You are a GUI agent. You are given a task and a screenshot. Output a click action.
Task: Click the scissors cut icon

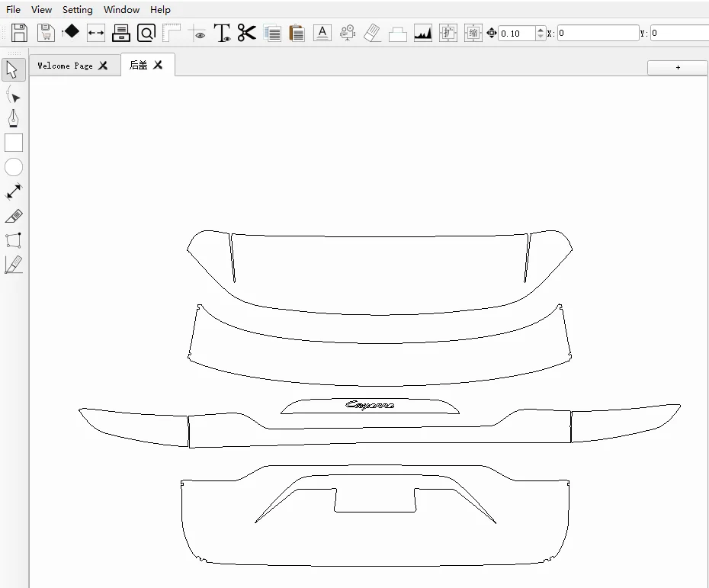click(x=246, y=33)
